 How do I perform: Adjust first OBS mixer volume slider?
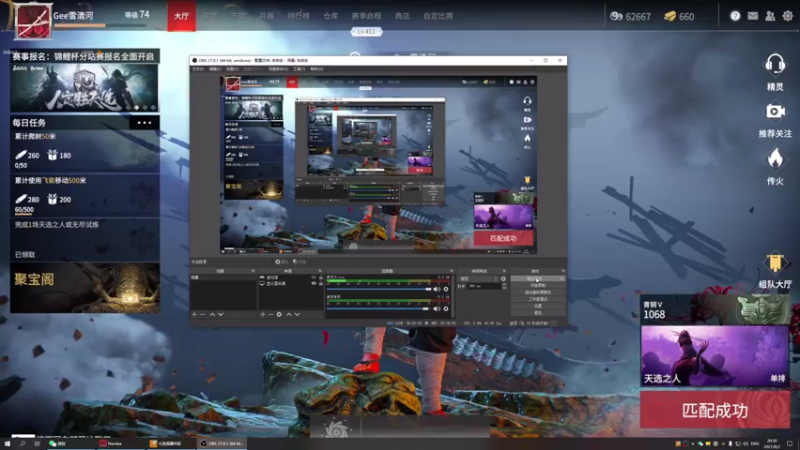pyautogui.click(x=380, y=289)
